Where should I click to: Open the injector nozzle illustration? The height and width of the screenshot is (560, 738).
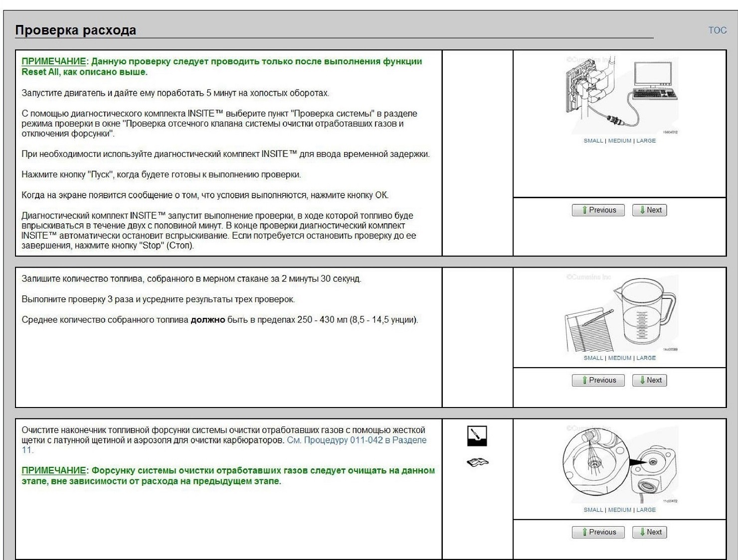(x=620, y=465)
